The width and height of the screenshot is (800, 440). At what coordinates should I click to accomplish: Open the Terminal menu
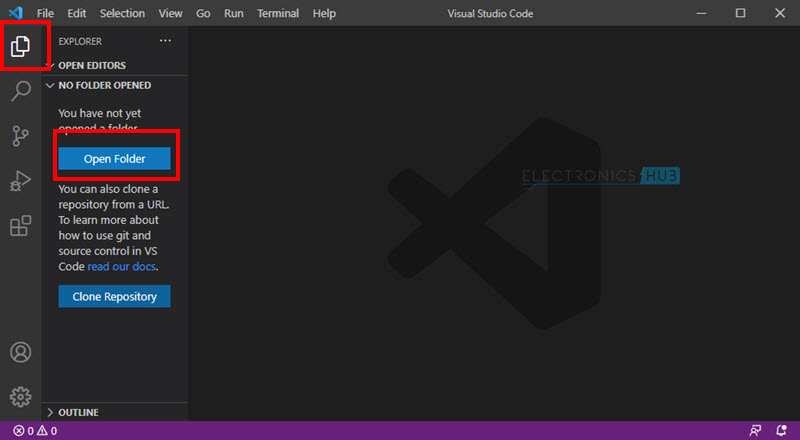click(277, 14)
